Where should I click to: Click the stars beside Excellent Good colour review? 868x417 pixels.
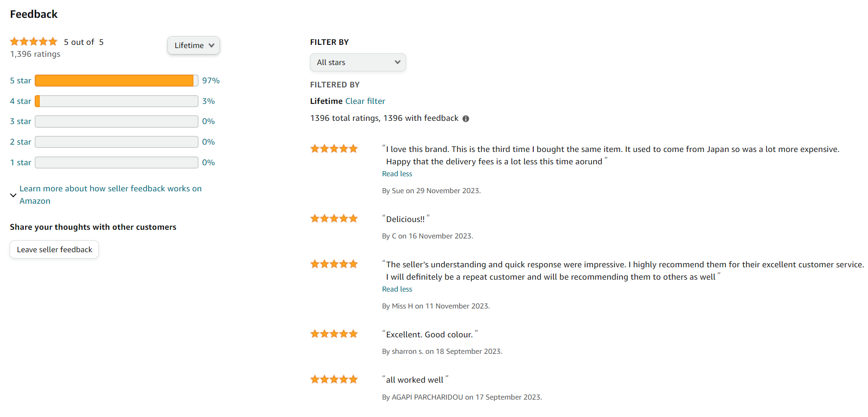point(334,334)
